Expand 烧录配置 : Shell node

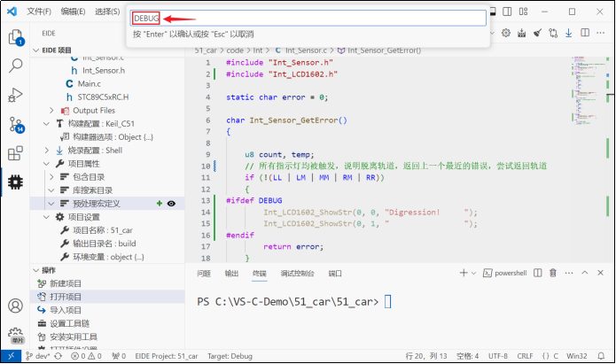[46, 151]
